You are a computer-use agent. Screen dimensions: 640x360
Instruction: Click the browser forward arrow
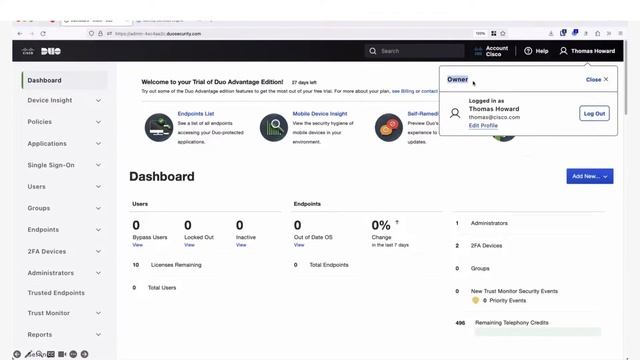tap(31, 33)
